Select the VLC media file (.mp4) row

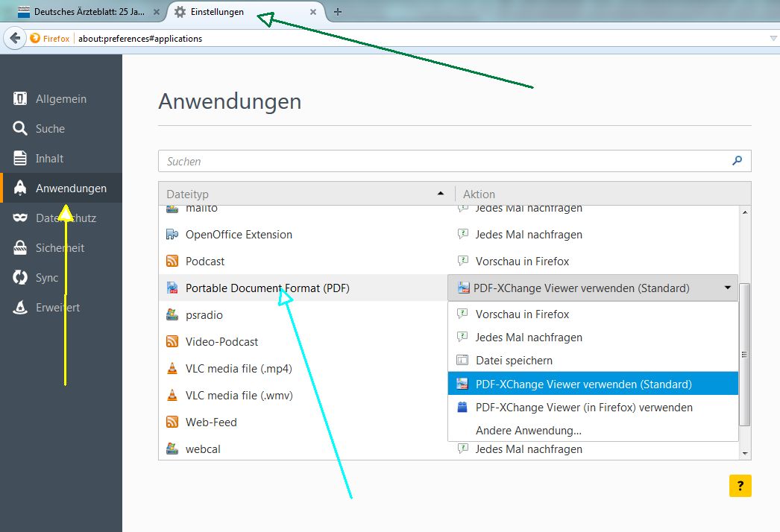coord(303,368)
